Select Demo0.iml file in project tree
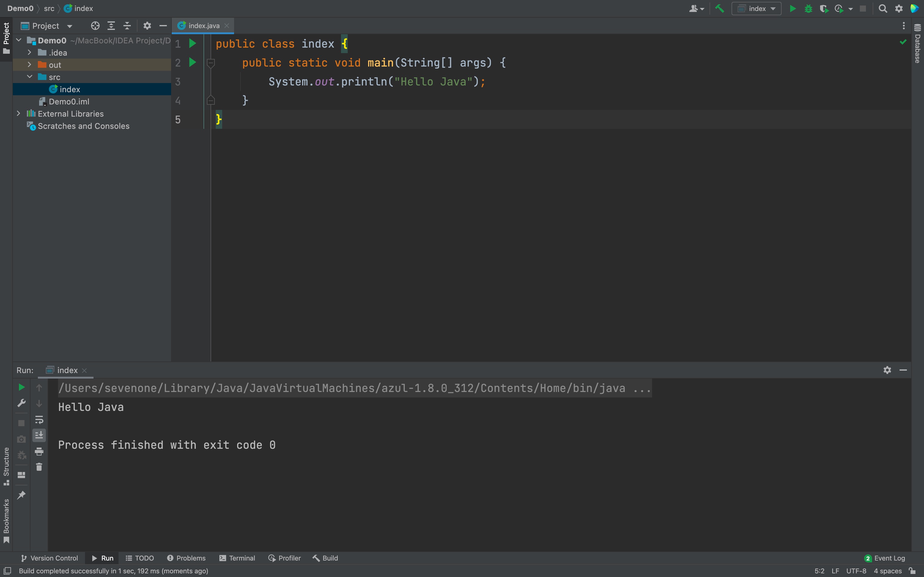The image size is (924, 577). pos(69,101)
